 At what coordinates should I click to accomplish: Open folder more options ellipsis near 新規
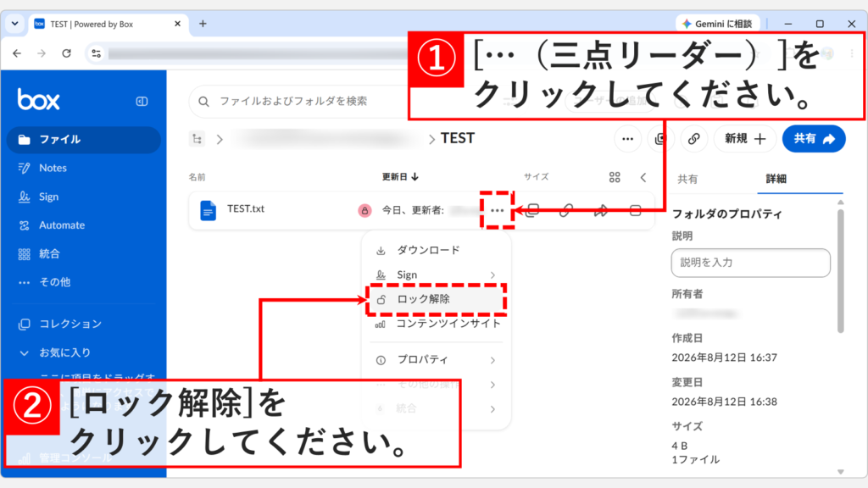(x=627, y=139)
